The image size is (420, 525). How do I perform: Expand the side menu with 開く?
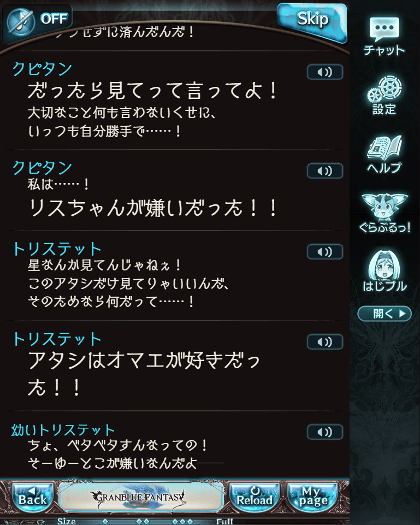click(384, 314)
